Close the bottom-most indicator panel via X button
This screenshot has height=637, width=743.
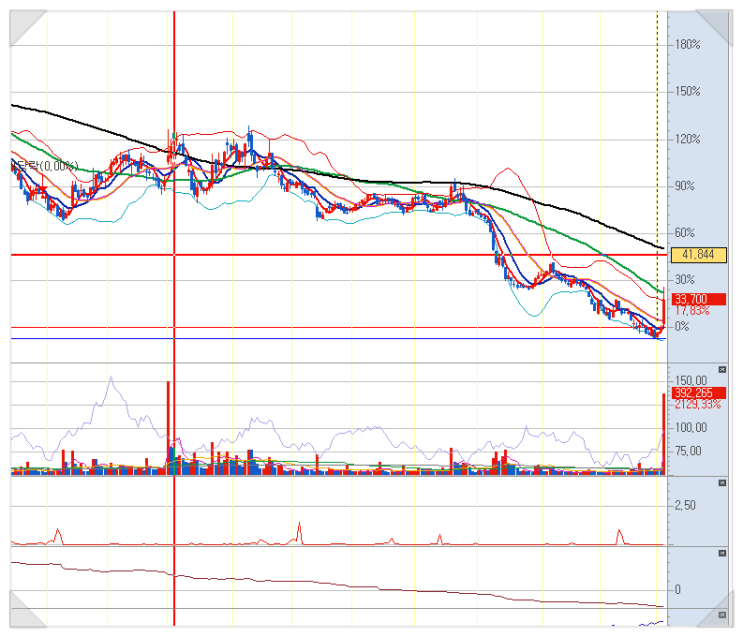point(722,615)
